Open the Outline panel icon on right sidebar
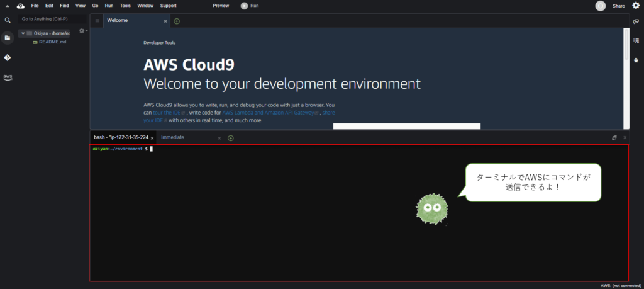 pos(636,41)
